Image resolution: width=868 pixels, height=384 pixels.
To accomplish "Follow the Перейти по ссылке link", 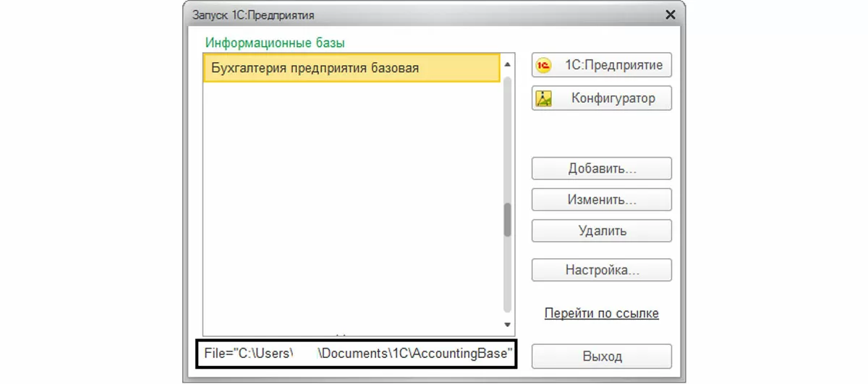I will (x=601, y=313).
